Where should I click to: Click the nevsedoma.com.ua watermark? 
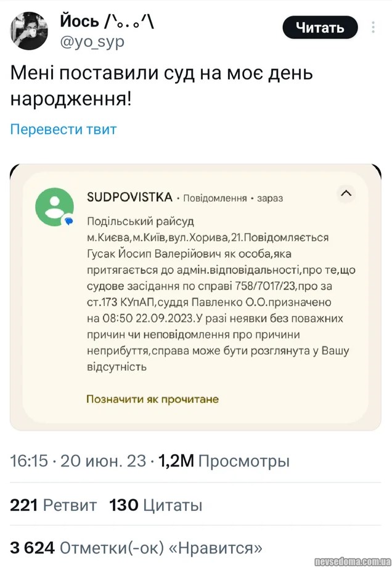point(349,561)
